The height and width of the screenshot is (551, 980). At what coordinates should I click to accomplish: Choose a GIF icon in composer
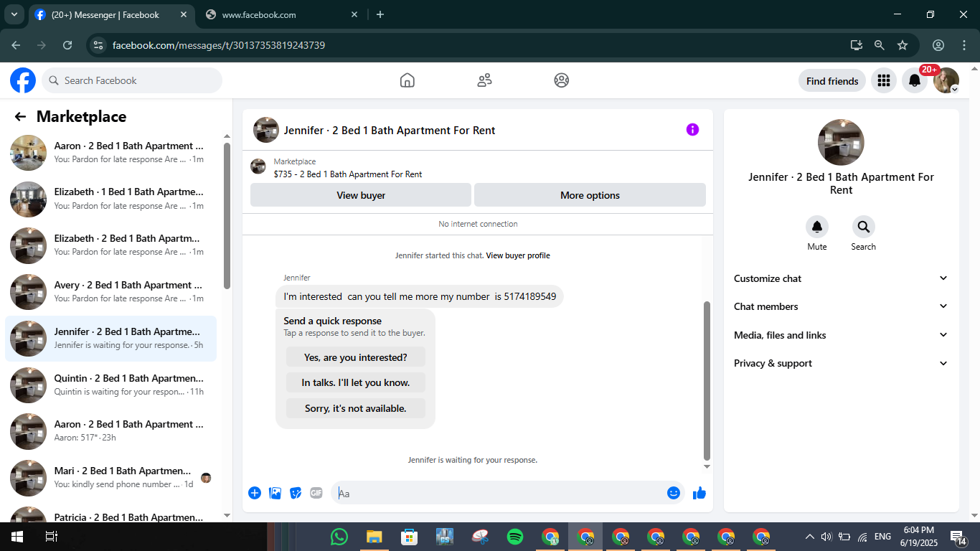[x=316, y=493]
